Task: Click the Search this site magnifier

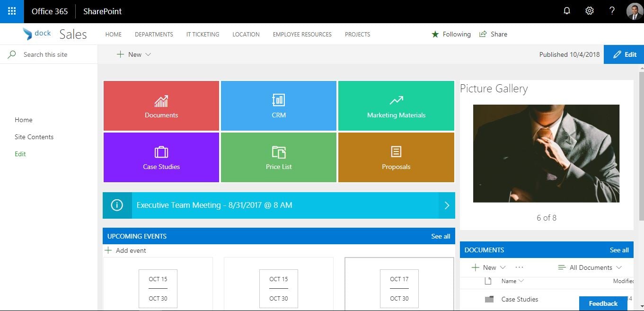Action: [12, 54]
